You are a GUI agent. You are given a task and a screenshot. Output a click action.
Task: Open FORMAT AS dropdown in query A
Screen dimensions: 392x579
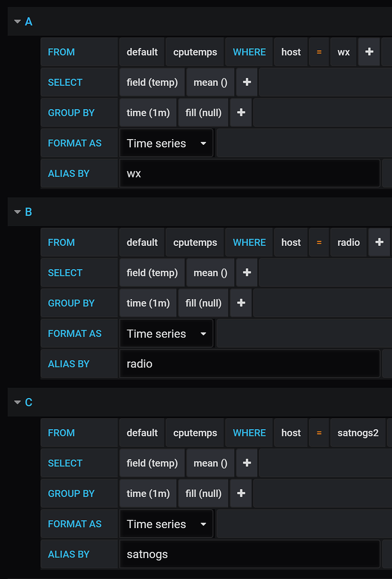point(166,142)
